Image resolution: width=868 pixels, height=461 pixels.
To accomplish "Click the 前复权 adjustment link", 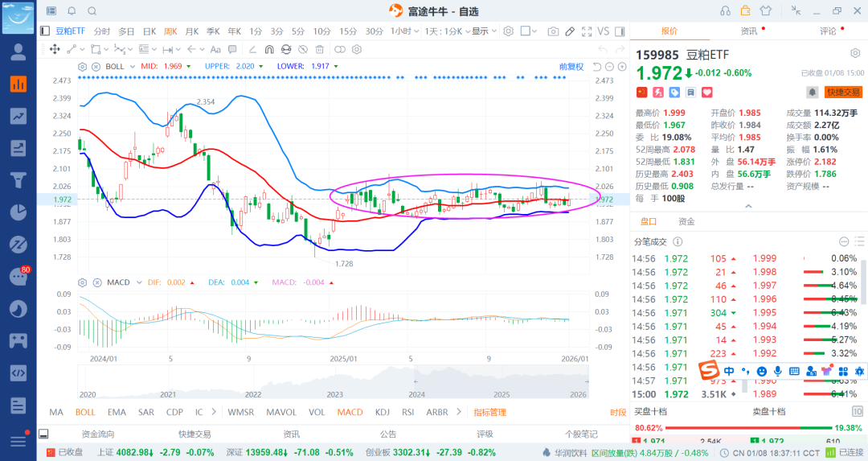I will point(571,67).
